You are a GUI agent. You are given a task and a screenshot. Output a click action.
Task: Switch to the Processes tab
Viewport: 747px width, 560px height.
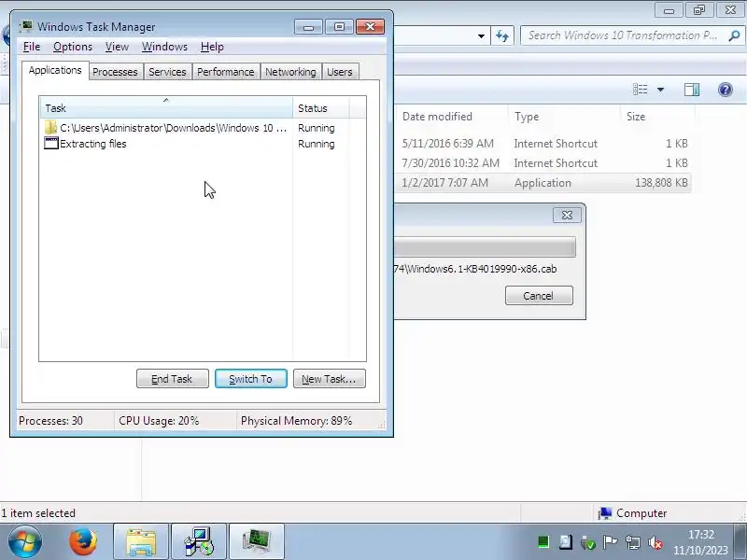[115, 72]
